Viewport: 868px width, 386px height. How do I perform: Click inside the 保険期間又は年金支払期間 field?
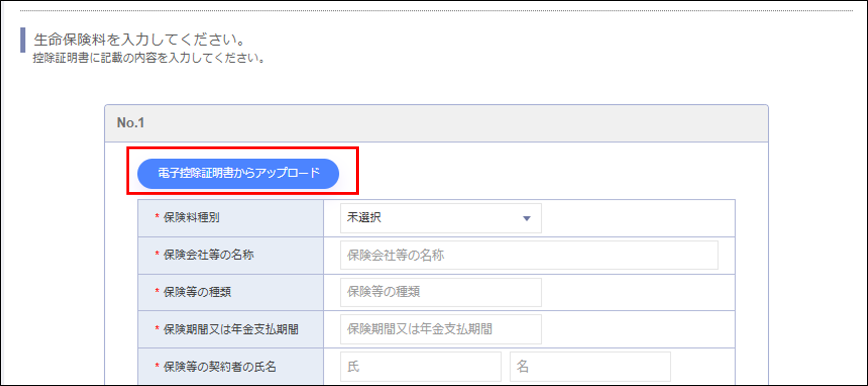point(438,329)
